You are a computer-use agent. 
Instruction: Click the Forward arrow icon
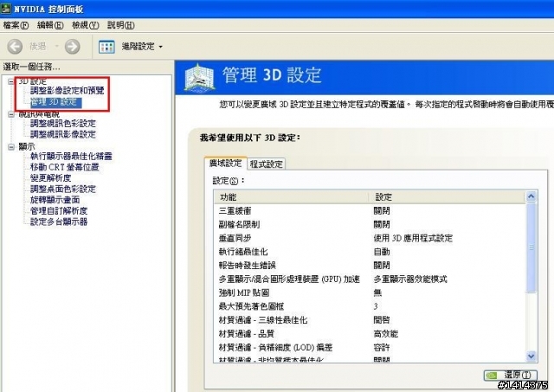73,46
